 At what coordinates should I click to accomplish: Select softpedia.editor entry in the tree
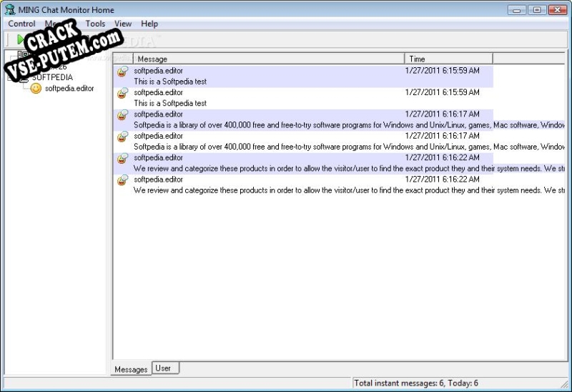69,88
